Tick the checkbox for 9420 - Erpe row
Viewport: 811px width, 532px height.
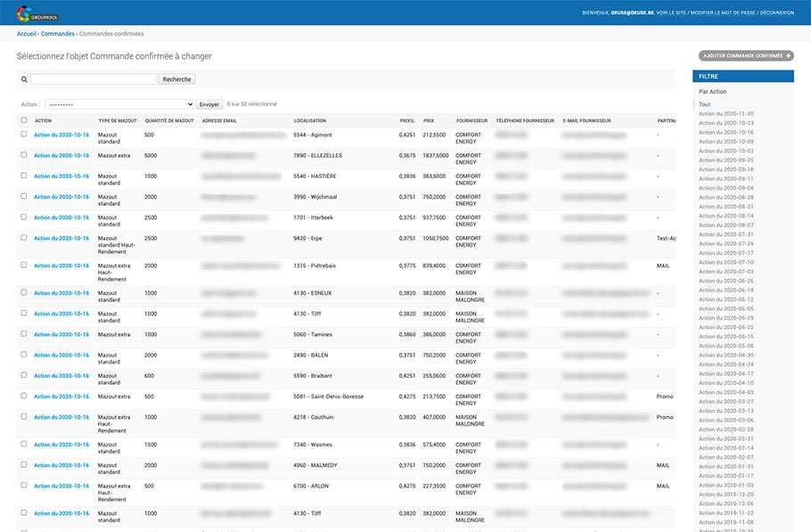[24, 238]
